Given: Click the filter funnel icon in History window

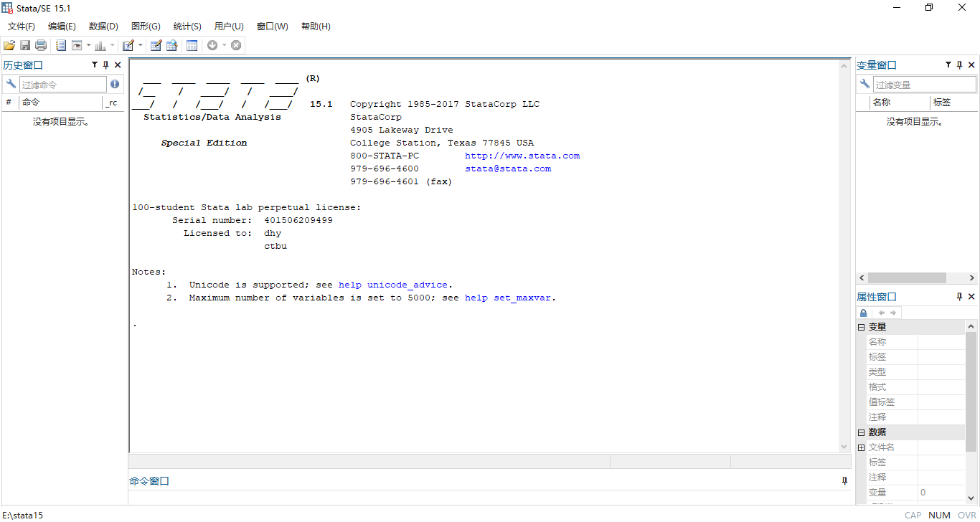Looking at the screenshot, I should pos(95,65).
